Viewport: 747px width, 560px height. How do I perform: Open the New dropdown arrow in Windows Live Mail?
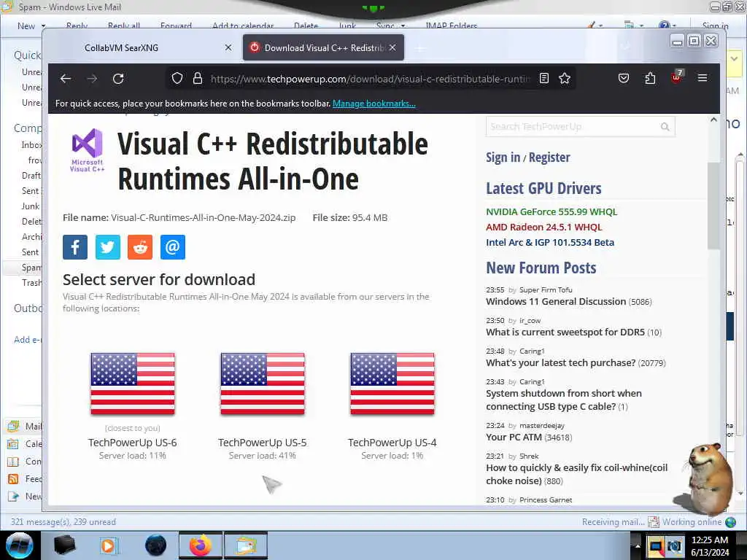[43, 26]
